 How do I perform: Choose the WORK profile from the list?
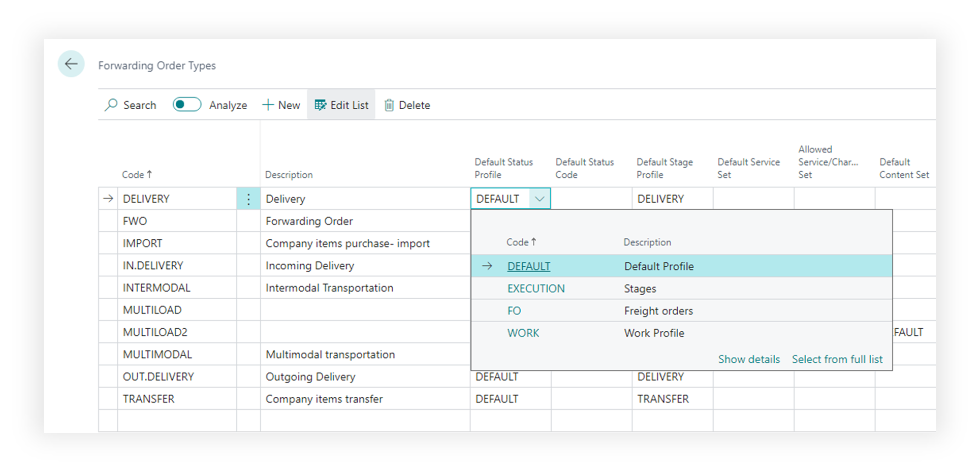523,333
